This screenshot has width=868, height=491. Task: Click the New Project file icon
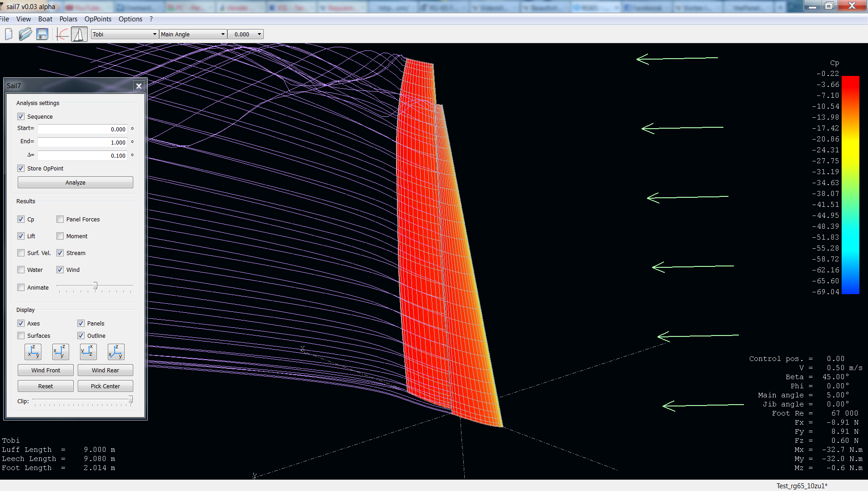9,35
